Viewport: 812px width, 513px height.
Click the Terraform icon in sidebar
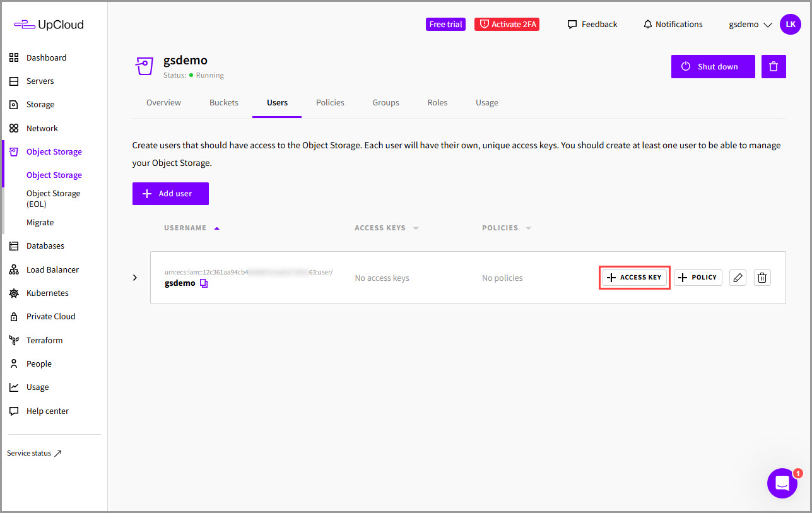(14, 341)
